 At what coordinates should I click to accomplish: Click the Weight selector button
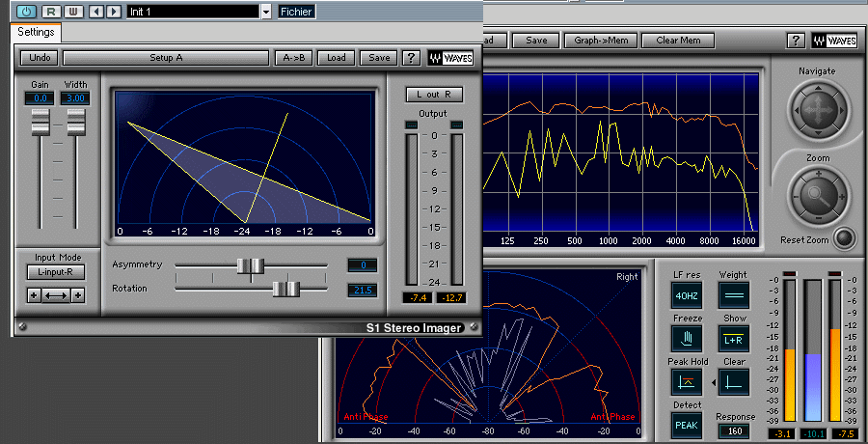[734, 295]
